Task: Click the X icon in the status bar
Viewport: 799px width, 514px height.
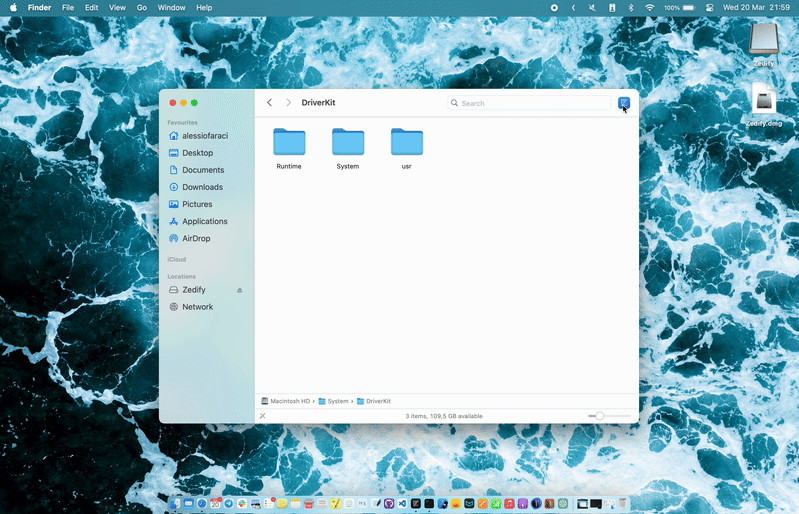Action: click(x=262, y=416)
